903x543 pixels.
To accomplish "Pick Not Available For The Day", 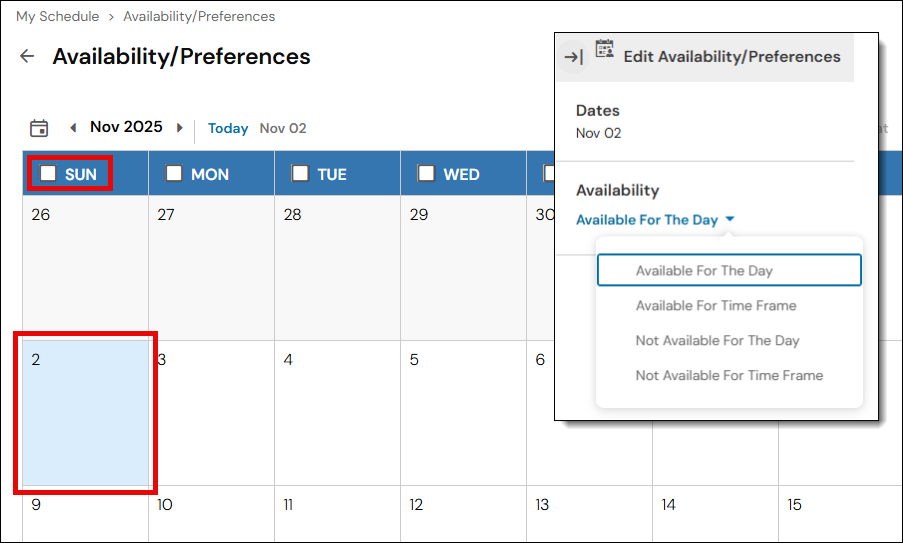I will click(717, 340).
